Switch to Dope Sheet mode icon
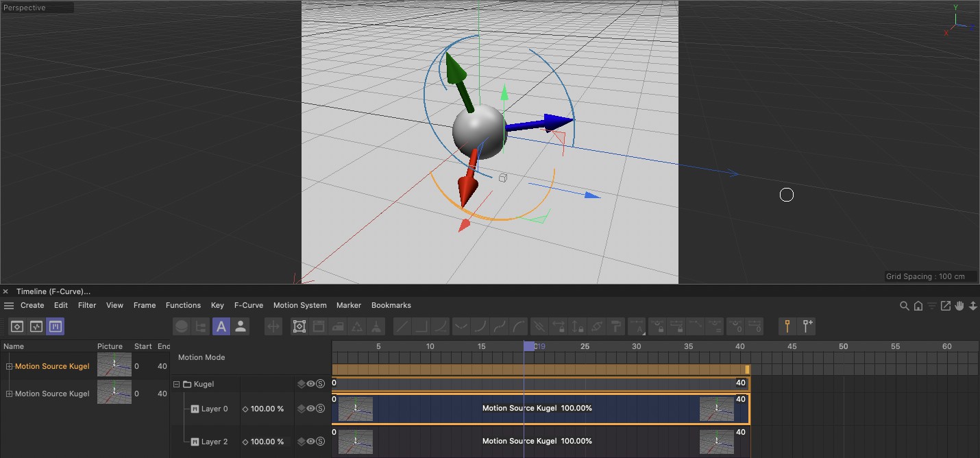This screenshot has height=458, width=980. pos(17,326)
